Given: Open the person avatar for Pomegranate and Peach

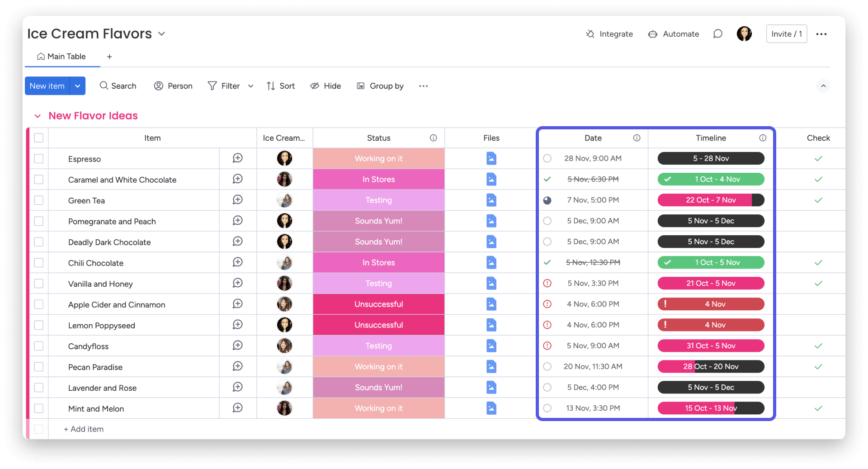Looking at the screenshot, I should click(284, 221).
